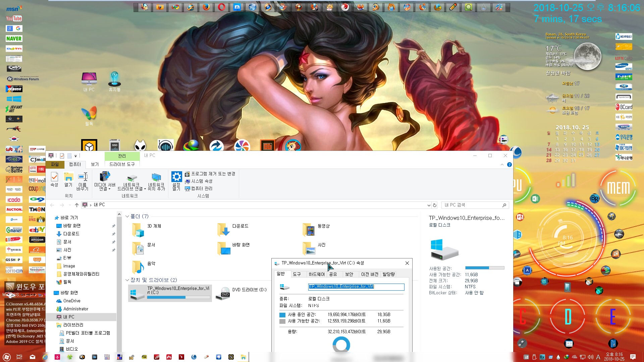Open the 미디어 서버 연결 ribbon button
The width and height of the screenshot is (644, 362).
105,181
